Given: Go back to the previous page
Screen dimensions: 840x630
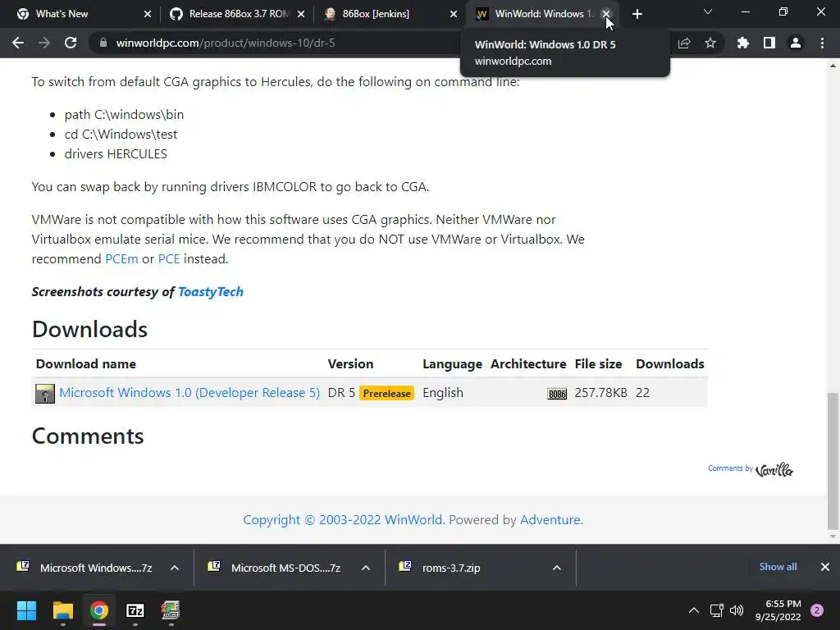Looking at the screenshot, I should coord(18,43).
